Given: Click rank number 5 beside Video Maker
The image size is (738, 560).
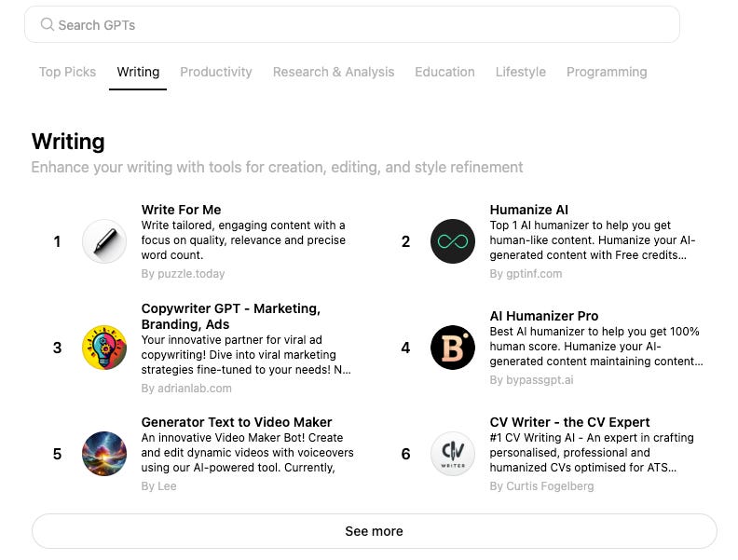Looking at the screenshot, I should coord(57,454).
